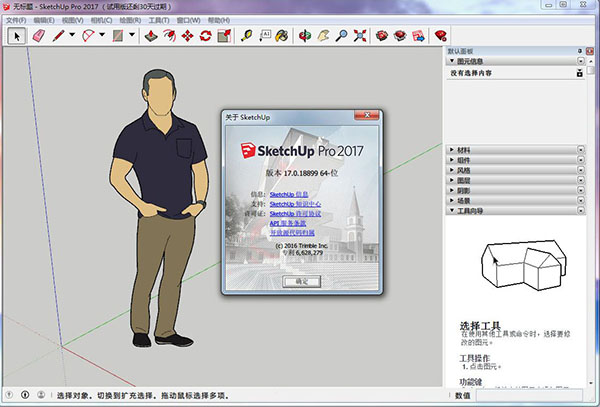Screen dimensions: 600x407
Task: Click the sign-in person status icon
Action: coord(41,394)
